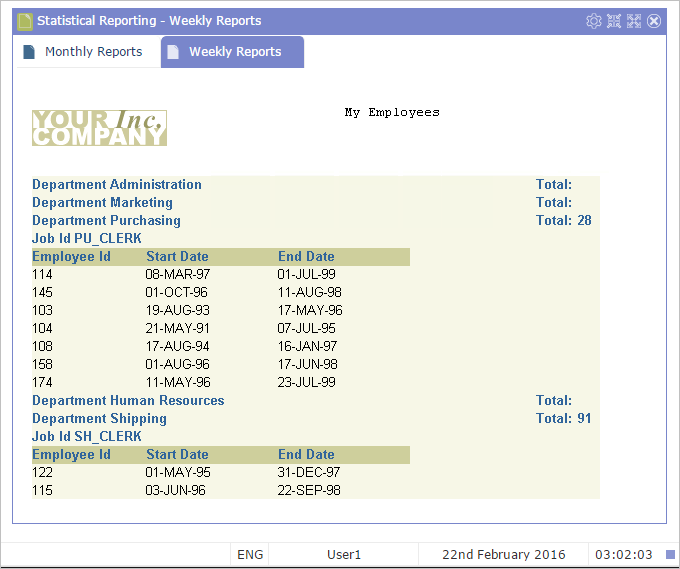Click end date 11-AUG-98
This screenshot has height=569, width=680.
click(310, 292)
